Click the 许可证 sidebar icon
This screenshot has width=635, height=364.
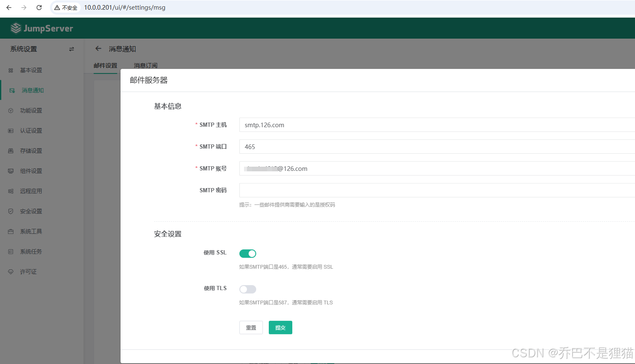pos(11,272)
